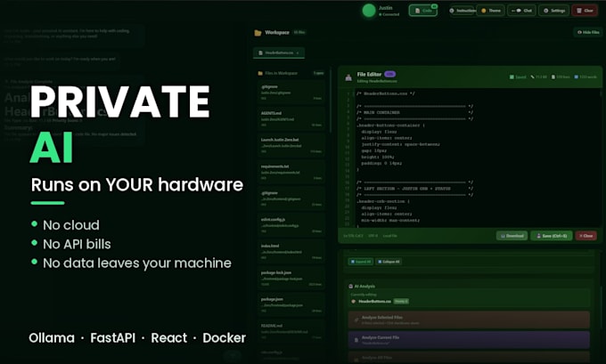Image resolution: width=606 pixels, height=364 pixels.
Task: Open AGENTS.md in the file list
Action: coord(291,119)
